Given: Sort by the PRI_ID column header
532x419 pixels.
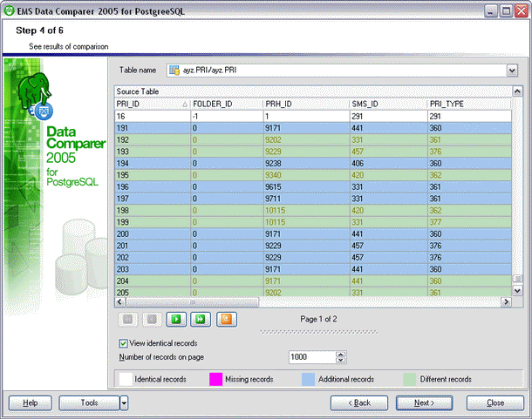Looking at the screenshot, I should pos(152,104).
